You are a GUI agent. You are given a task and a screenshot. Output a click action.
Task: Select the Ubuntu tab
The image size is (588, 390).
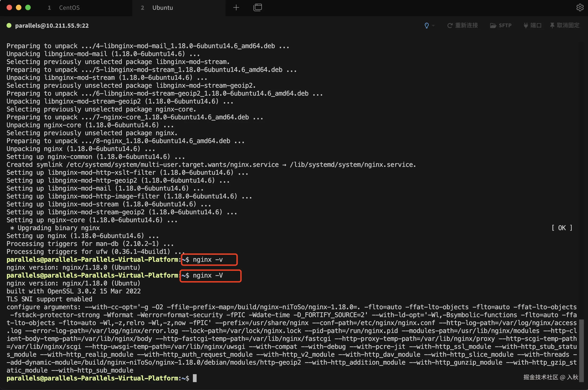point(163,8)
